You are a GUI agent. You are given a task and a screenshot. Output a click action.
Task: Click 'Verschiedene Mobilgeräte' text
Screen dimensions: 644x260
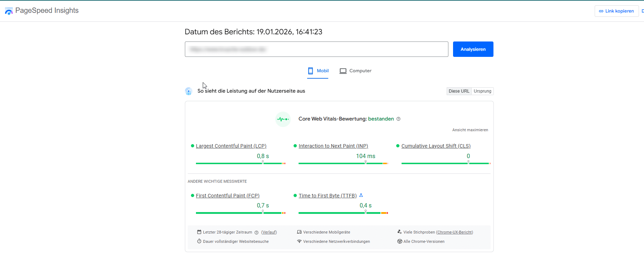[326, 232]
